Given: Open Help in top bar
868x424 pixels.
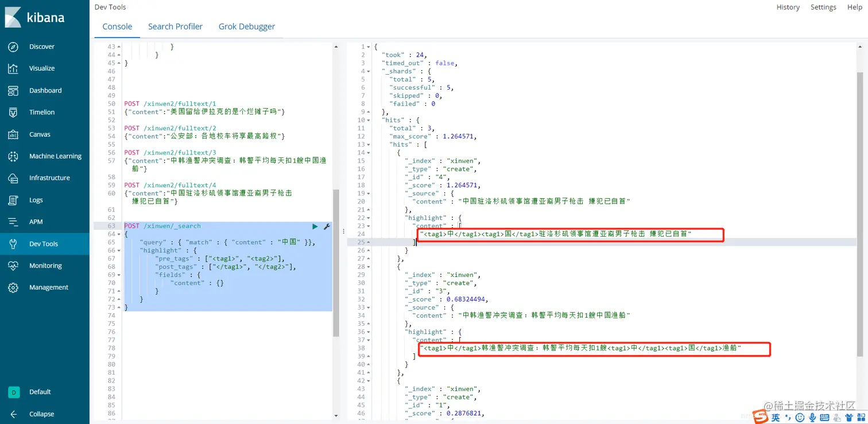Looking at the screenshot, I should [854, 7].
